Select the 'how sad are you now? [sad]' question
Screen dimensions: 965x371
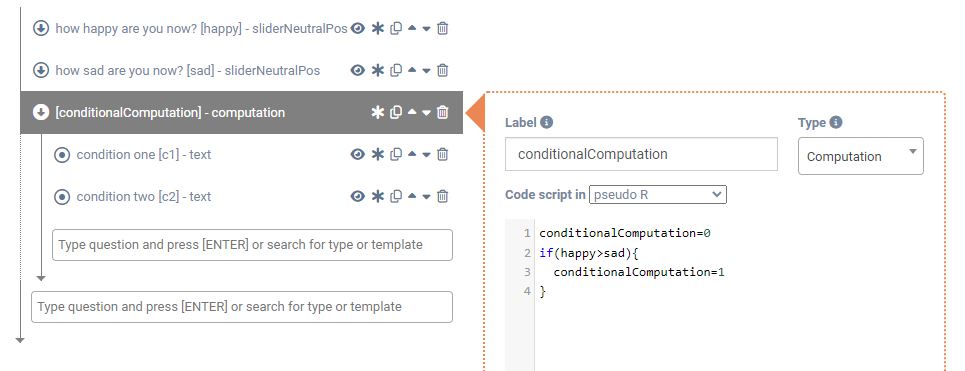coord(188,70)
